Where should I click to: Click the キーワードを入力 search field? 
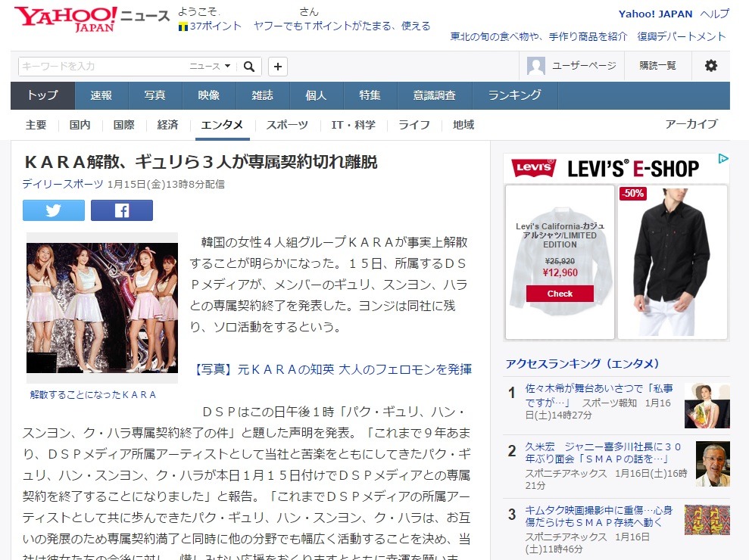(103, 67)
